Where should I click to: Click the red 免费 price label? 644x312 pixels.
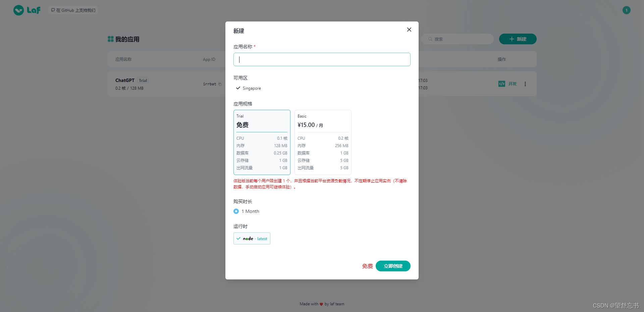[367, 266]
